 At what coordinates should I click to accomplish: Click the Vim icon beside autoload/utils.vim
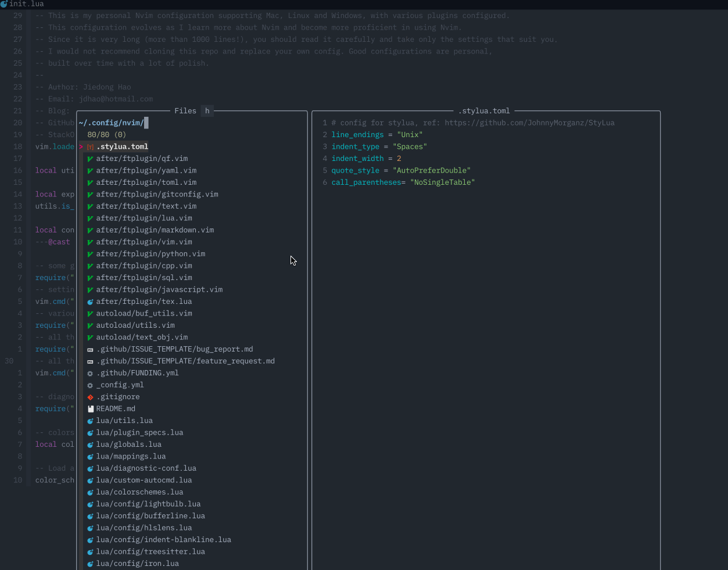coord(89,325)
